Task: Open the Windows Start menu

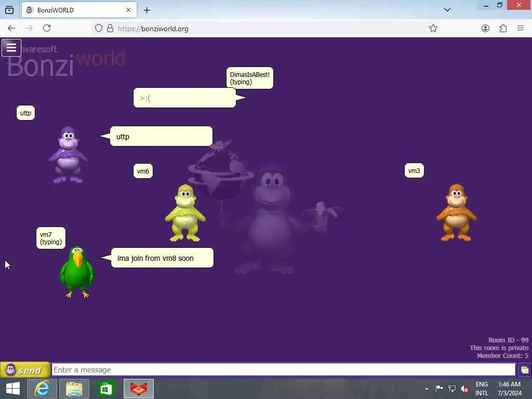Action: coord(13,389)
